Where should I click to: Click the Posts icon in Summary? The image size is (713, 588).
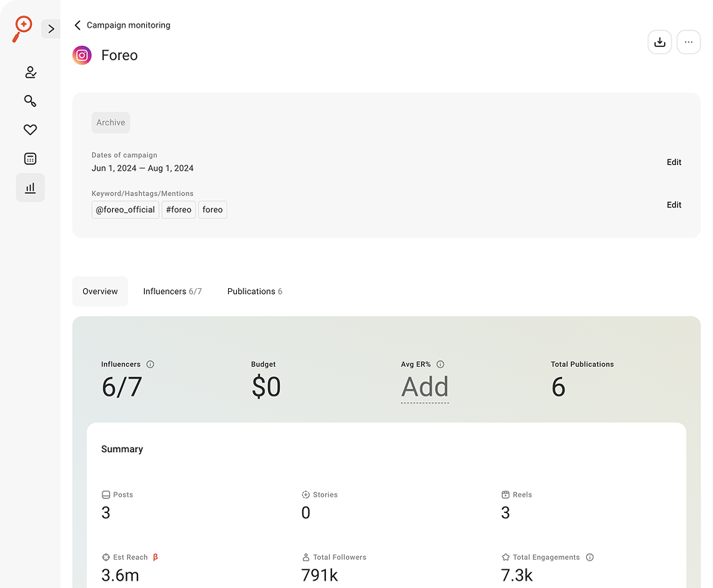click(106, 495)
